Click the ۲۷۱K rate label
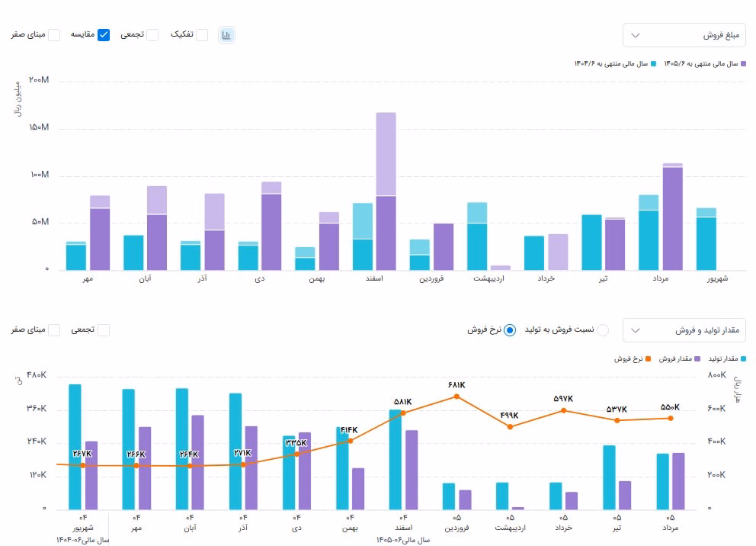The height and width of the screenshot is (546, 756). 242,453
